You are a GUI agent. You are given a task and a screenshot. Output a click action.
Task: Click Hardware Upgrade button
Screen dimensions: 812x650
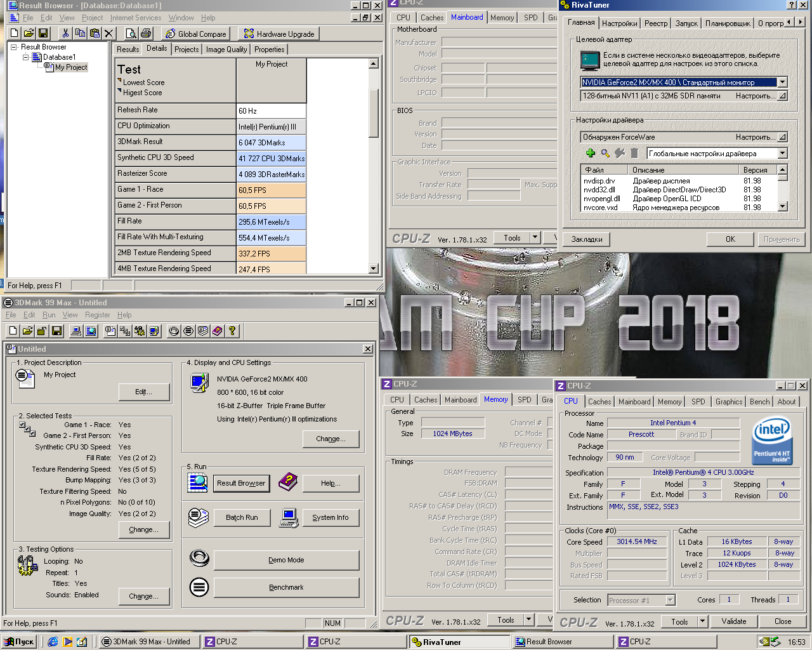pyautogui.click(x=278, y=34)
